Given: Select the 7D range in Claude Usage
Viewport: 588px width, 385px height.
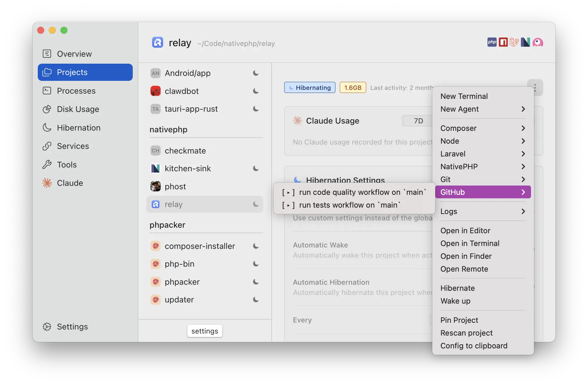Looking at the screenshot, I should click(418, 121).
